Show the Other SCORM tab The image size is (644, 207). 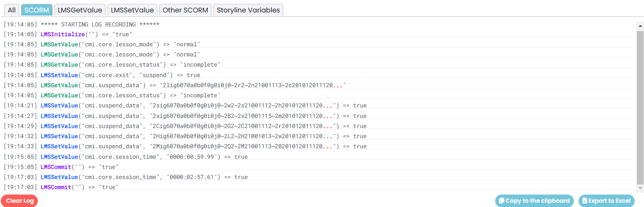coord(185,10)
